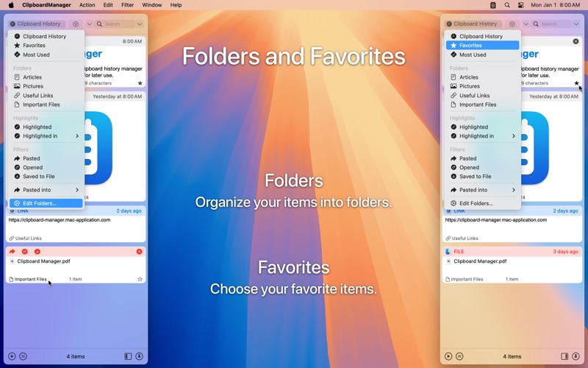The height and width of the screenshot is (368, 588).
Task: Click the red open icon on the PDF card
Action: pos(25,252)
